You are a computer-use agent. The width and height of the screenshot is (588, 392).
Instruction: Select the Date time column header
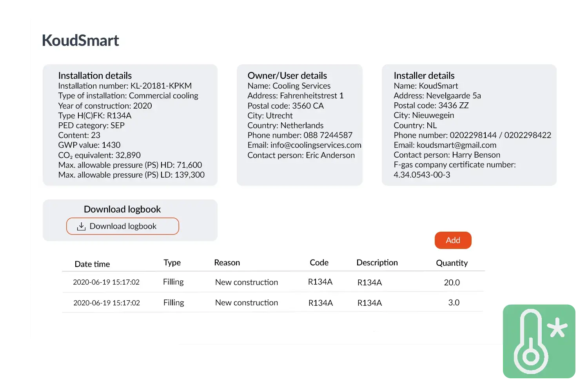tap(92, 264)
